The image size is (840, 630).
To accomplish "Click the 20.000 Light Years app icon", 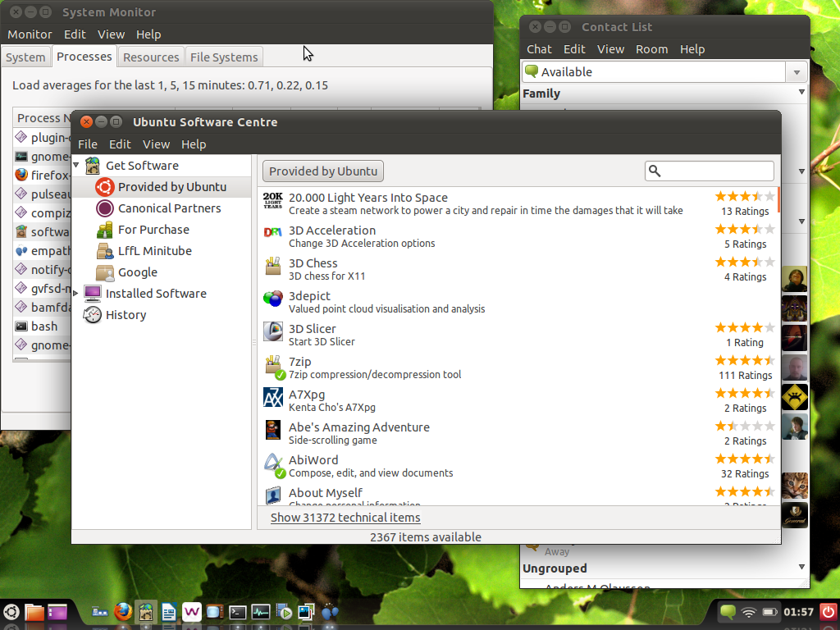I will point(272,201).
